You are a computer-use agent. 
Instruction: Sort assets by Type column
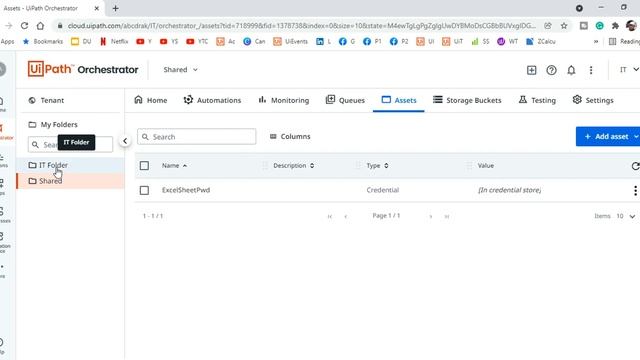tap(377, 165)
